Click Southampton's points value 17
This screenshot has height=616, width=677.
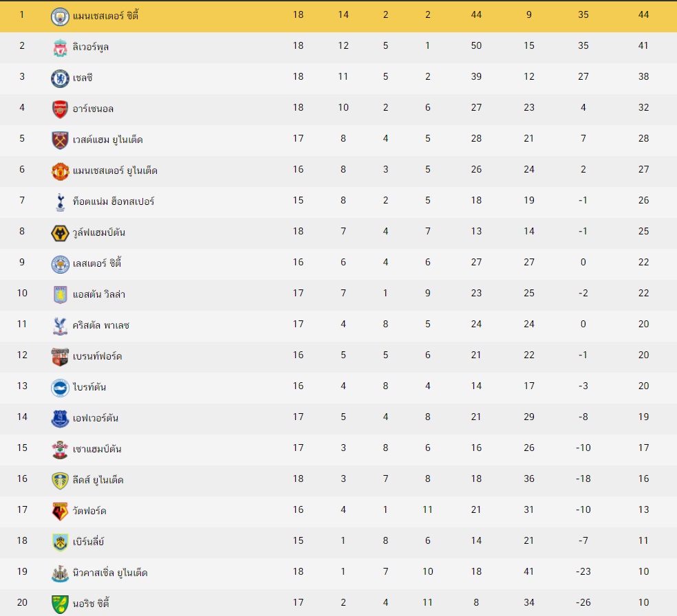[x=643, y=448]
